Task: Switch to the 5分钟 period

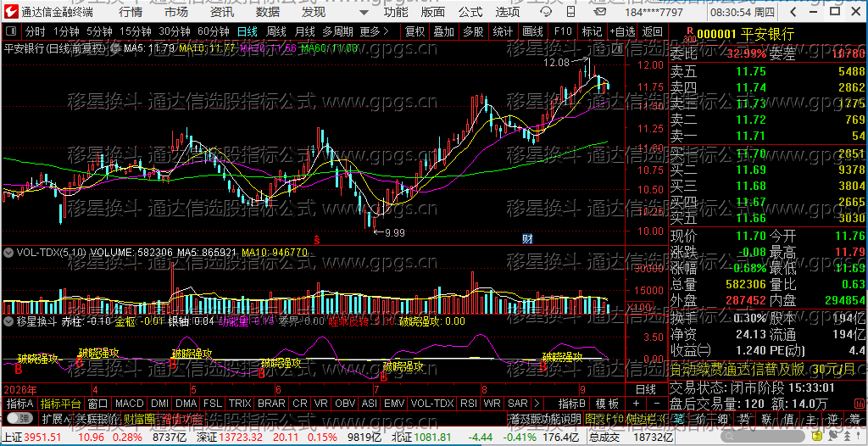Action: (99, 31)
